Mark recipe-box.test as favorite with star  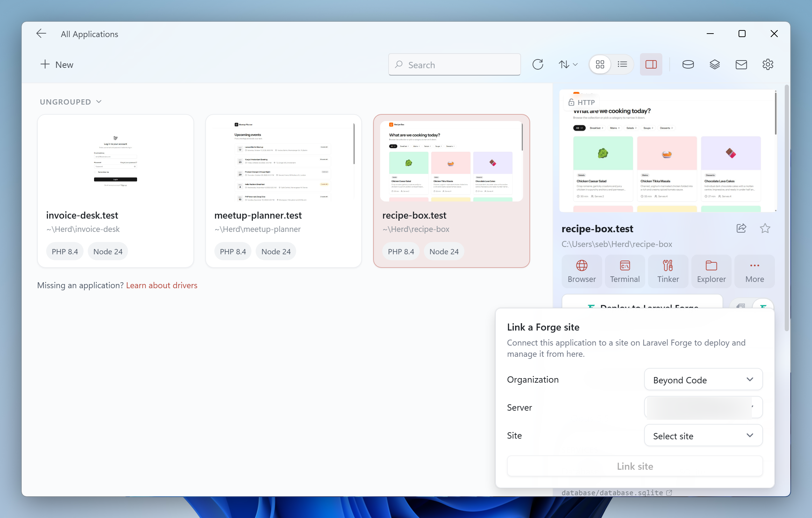click(x=765, y=228)
